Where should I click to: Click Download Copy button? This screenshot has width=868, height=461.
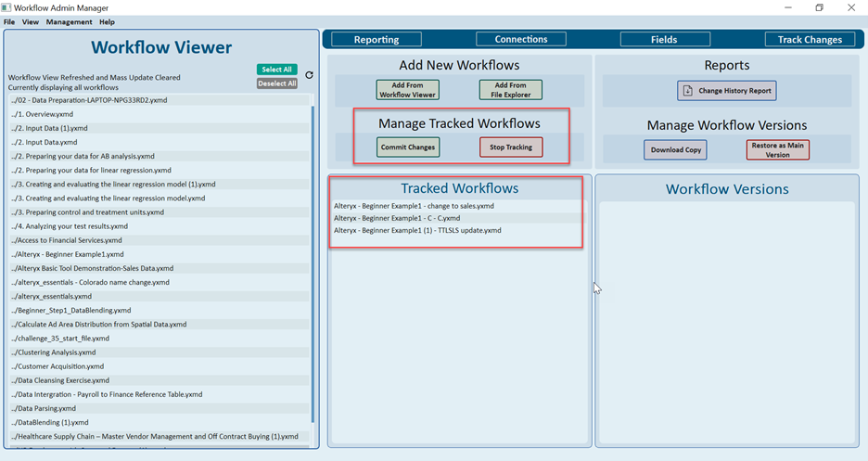pyautogui.click(x=674, y=149)
